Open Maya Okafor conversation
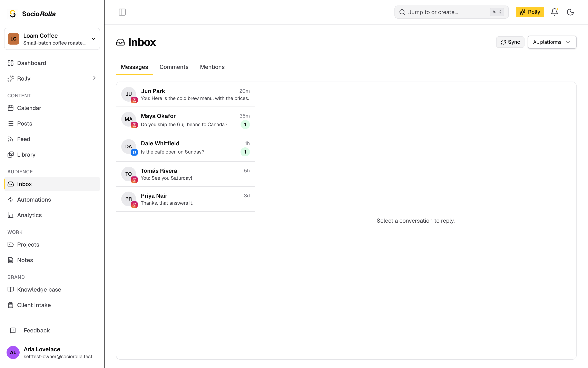 [x=185, y=120]
